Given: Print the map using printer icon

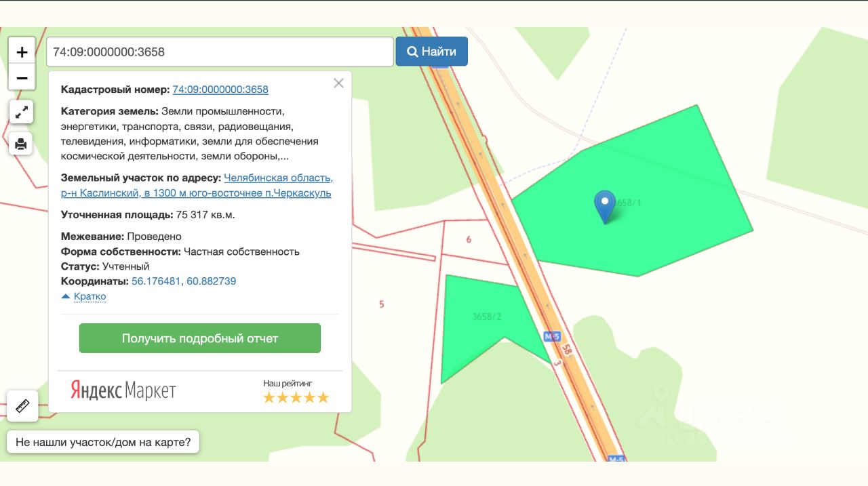Looking at the screenshot, I should (x=21, y=144).
